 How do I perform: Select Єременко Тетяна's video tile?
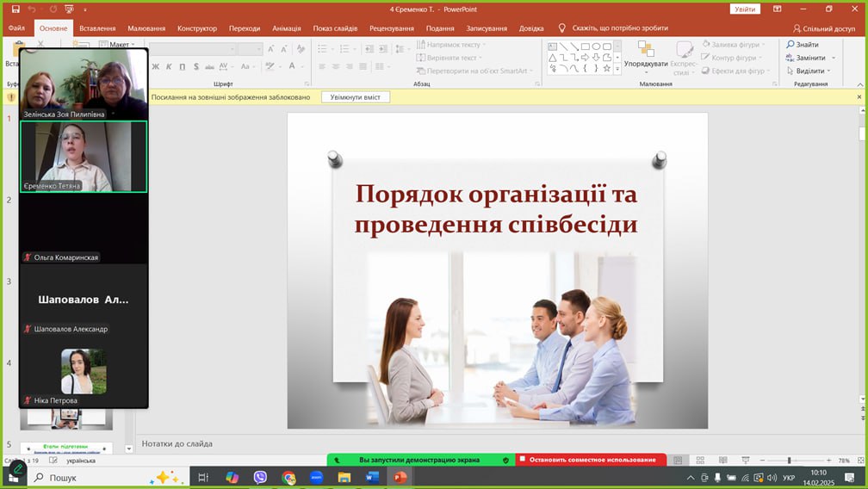tap(84, 156)
